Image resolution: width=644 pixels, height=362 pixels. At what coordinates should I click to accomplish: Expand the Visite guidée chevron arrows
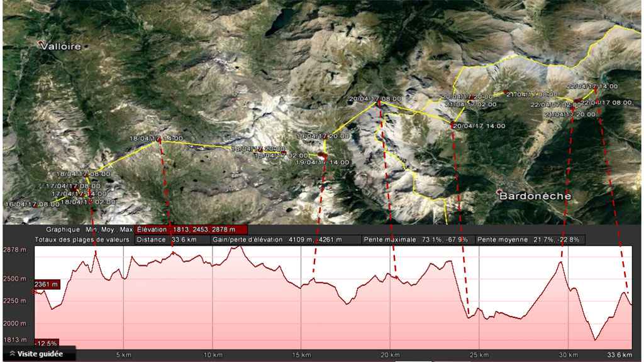coord(12,354)
